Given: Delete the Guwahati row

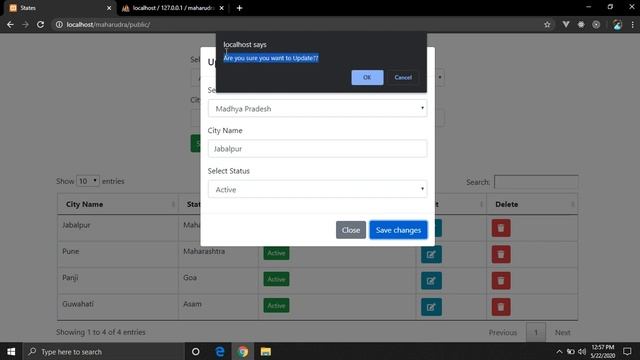Looking at the screenshot, I should pyautogui.click(x=501, y=307).
